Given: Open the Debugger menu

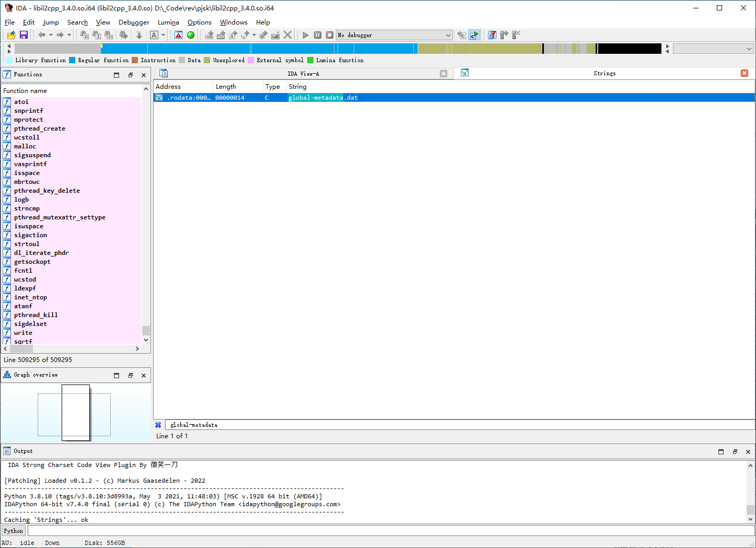Looking at the screenshot, I should 134,22.
